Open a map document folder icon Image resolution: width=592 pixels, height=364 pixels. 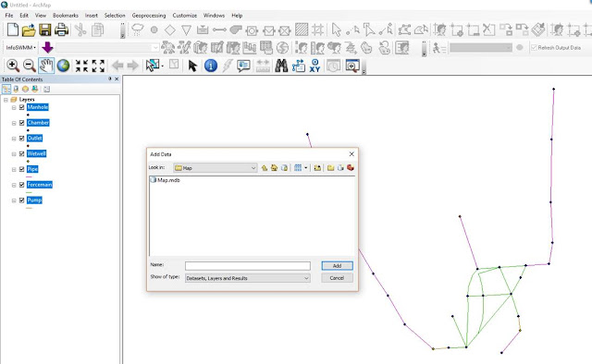click(x=29, y=30)
